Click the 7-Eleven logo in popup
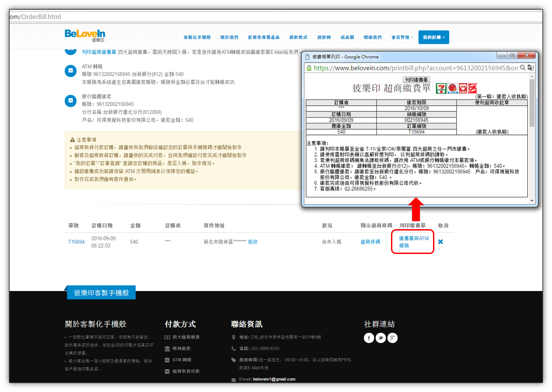 click(441, 88)
